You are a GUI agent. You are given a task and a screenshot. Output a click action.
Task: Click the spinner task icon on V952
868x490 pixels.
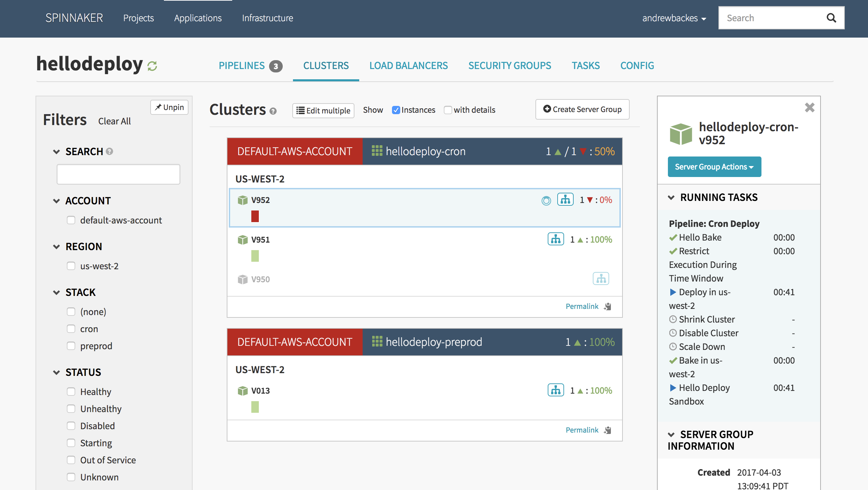pyautogui.click(x=546, y=201)
